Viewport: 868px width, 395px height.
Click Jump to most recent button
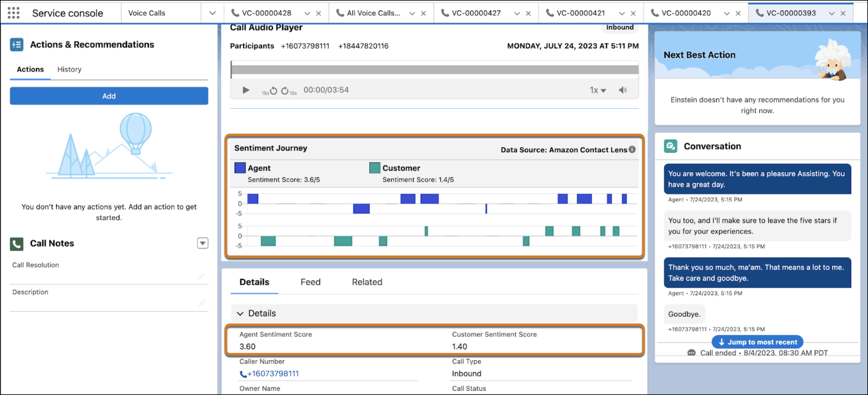click(757, 342)
